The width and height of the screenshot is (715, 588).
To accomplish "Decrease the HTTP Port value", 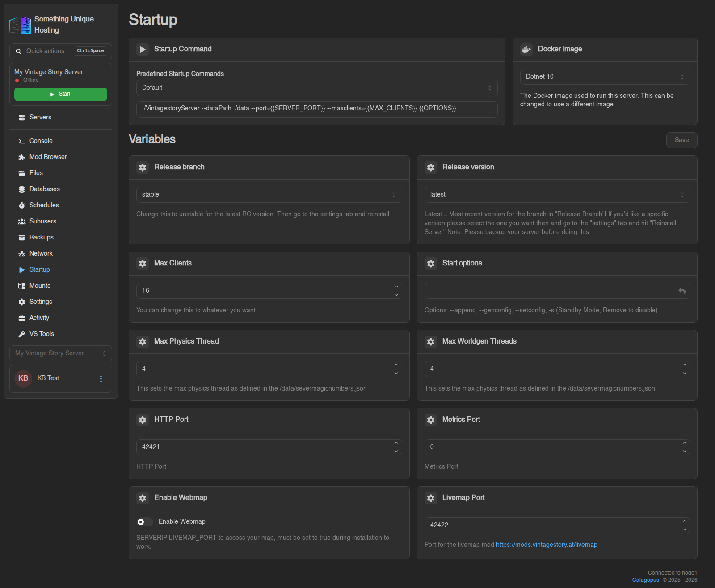I will [x=396, y=451].
